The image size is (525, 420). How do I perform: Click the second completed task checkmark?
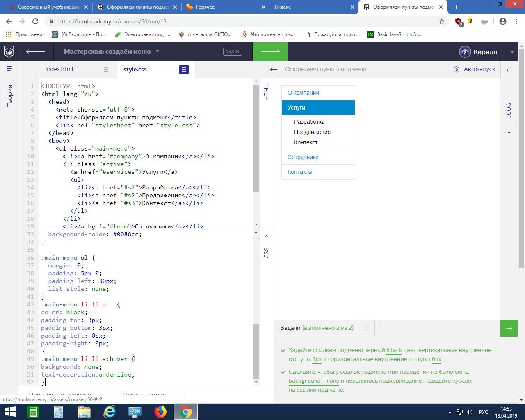tap(283, 372)
